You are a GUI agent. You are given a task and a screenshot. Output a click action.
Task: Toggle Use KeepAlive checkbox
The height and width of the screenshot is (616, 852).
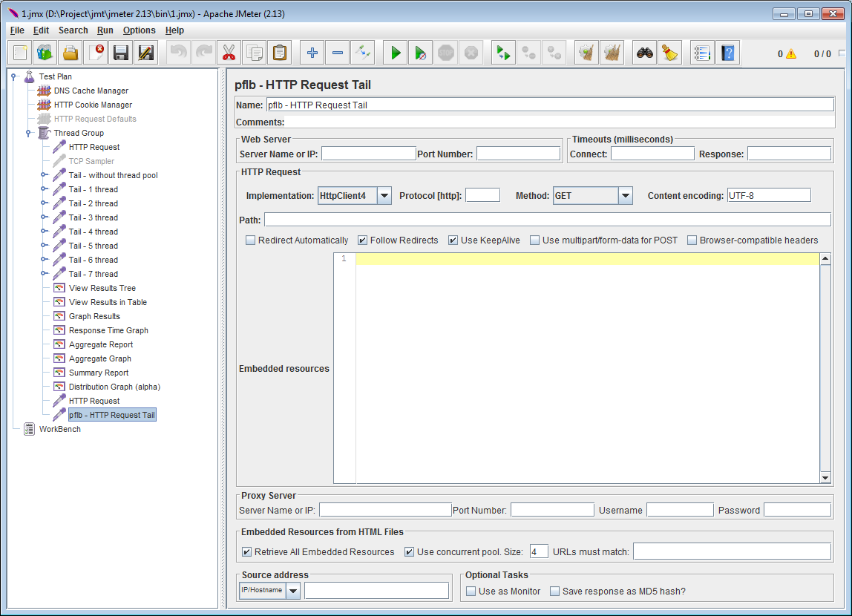453,240
